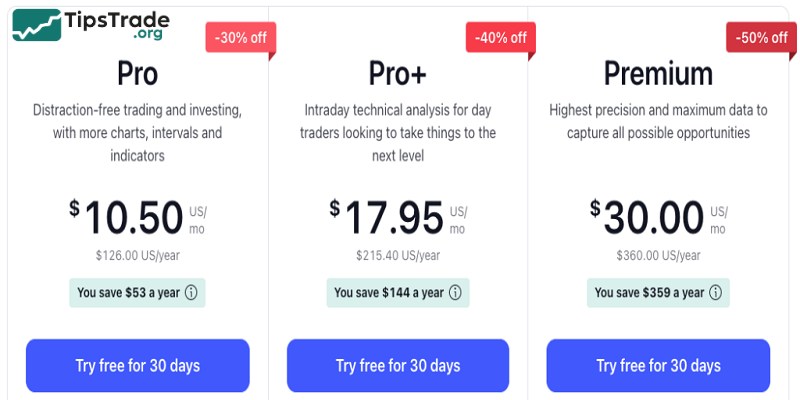Image resolution: width=800 pixels, height=400 pixels.
Task: Start Premium plan 30-day free trial
Action: 658,365
